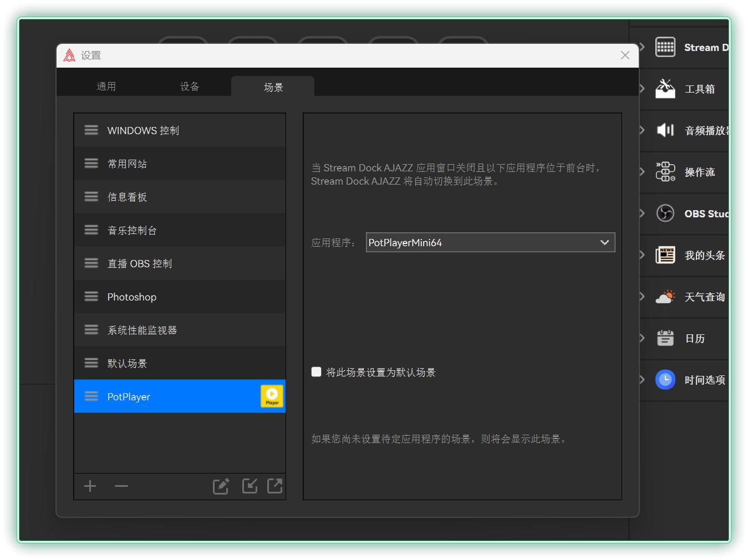Select the 常用网站 scene name
Screen dimensions: 748x560
(127, 164)
